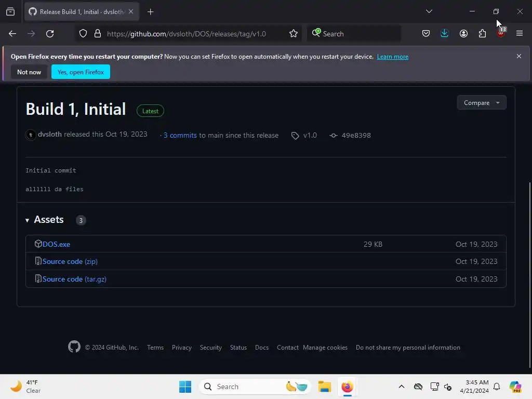The width and height of the screenshot is (532, 399).
Task: Click the uBlock extension icon with badge
Action: click(501, 33)
